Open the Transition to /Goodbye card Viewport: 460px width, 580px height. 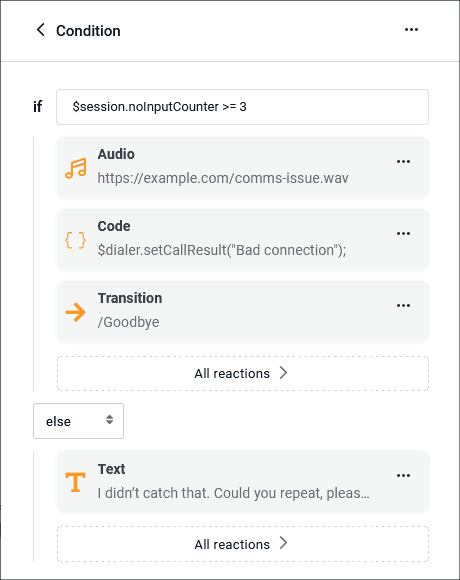click(243, 312)
